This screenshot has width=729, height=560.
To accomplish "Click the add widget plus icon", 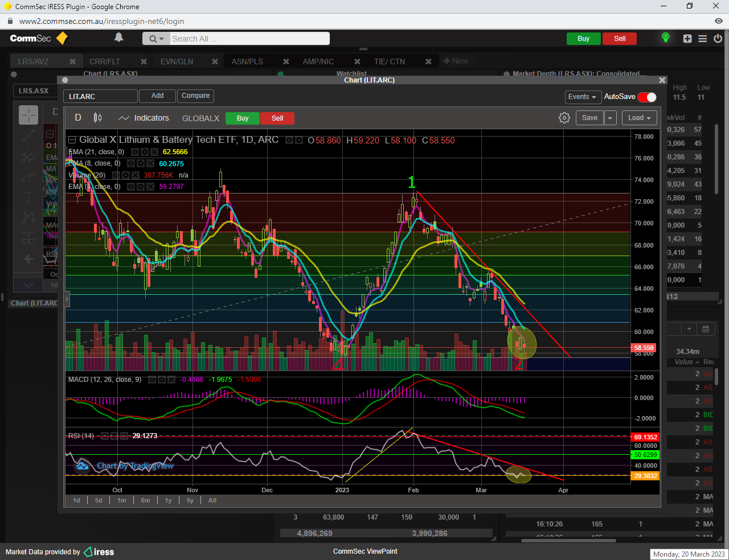I will click(687, 39).
